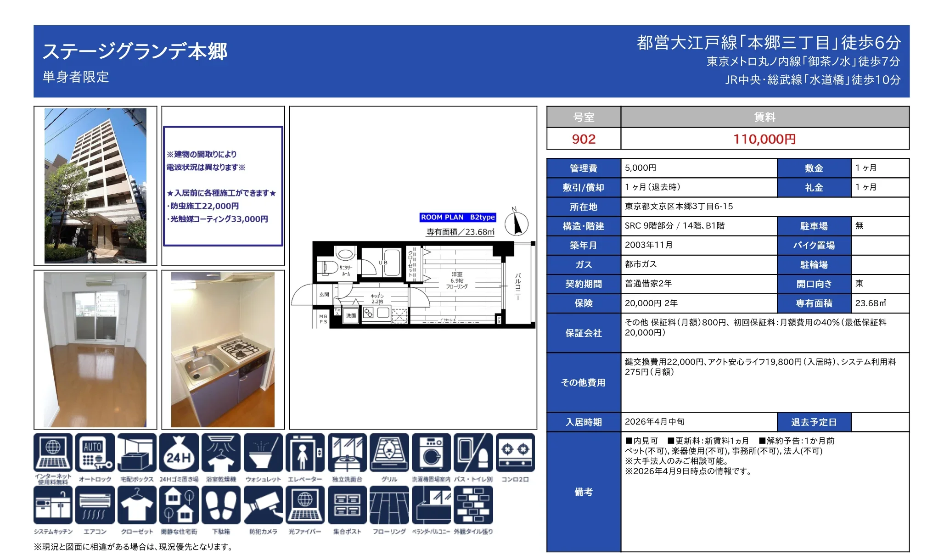The width and height of the screenshot is (944, 560).
Task: Click the system kitchen icon
Action: (53, 505)
